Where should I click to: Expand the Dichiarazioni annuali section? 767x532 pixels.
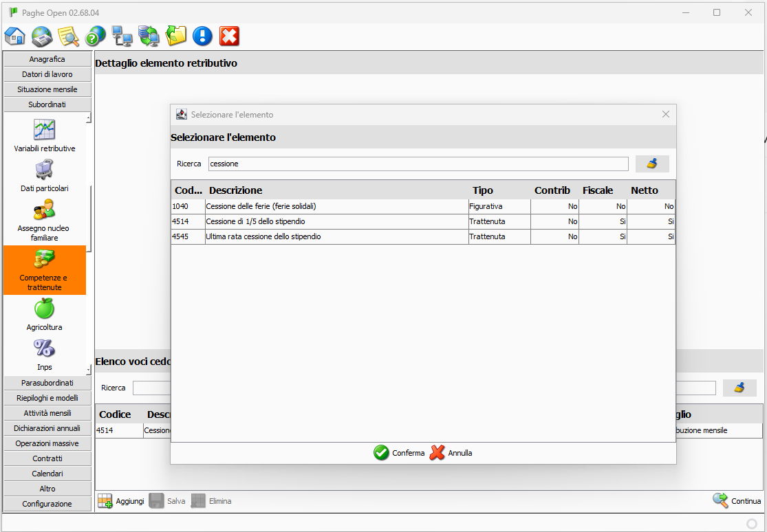(x=47, y=428)
